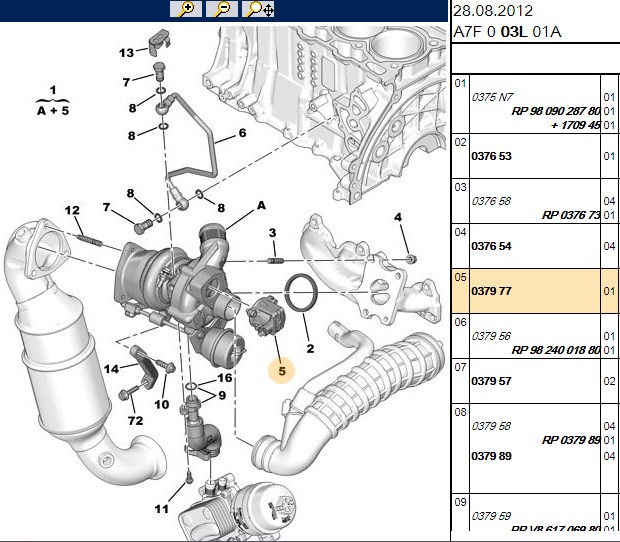Click the catalog code A7F 0 03L 01A
620x542 pixels.
click(x=507, y=32)
